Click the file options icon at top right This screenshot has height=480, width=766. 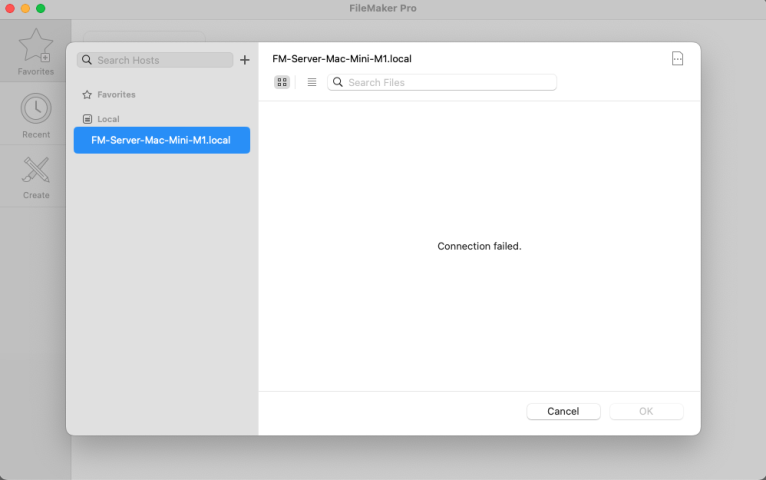(x=677, y=59)
